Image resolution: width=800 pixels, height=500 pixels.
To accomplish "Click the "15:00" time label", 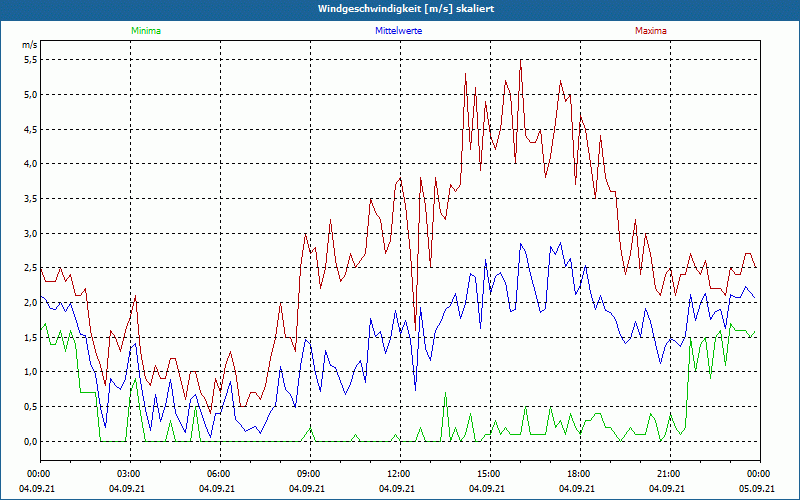I will 490,474.
